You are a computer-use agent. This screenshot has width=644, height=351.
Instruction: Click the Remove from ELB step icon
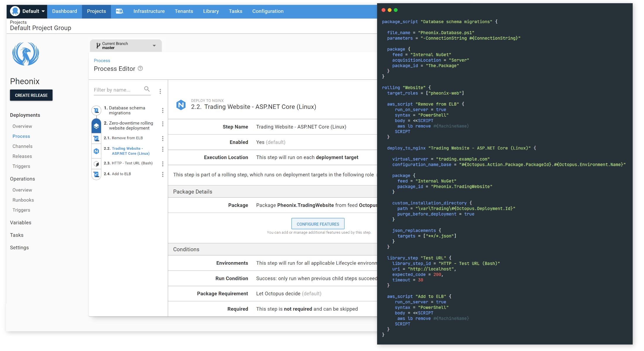96,138
